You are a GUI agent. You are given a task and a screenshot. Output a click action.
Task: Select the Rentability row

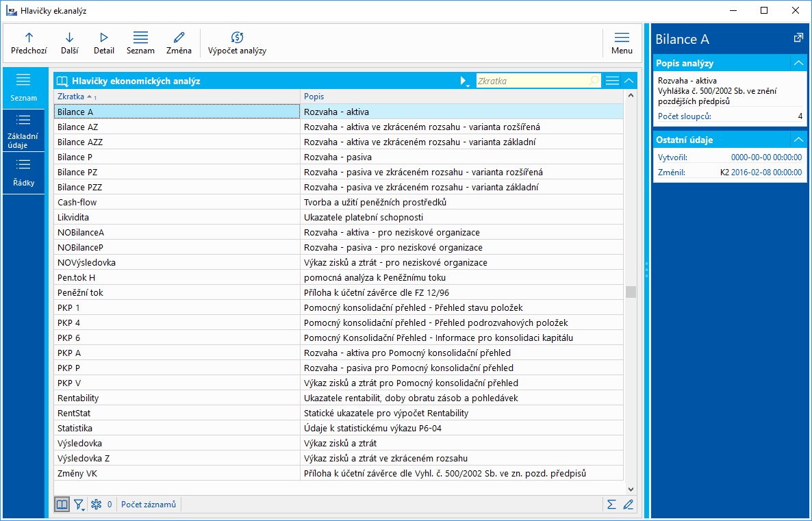(x=339, y=398)
